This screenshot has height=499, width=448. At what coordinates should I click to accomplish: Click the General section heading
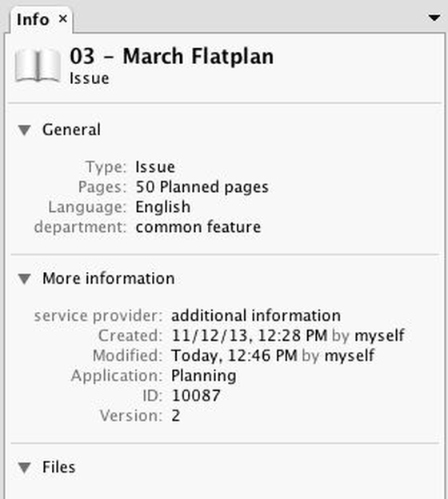(72, 130)
